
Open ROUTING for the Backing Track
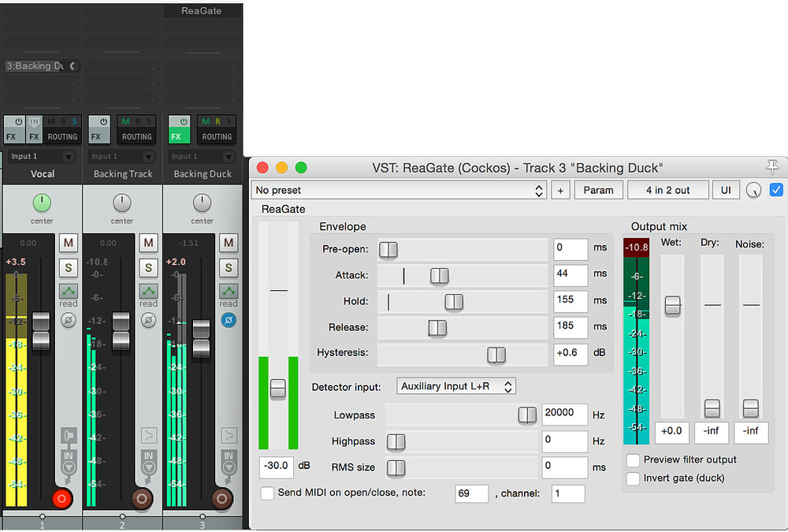click(136, 136)
